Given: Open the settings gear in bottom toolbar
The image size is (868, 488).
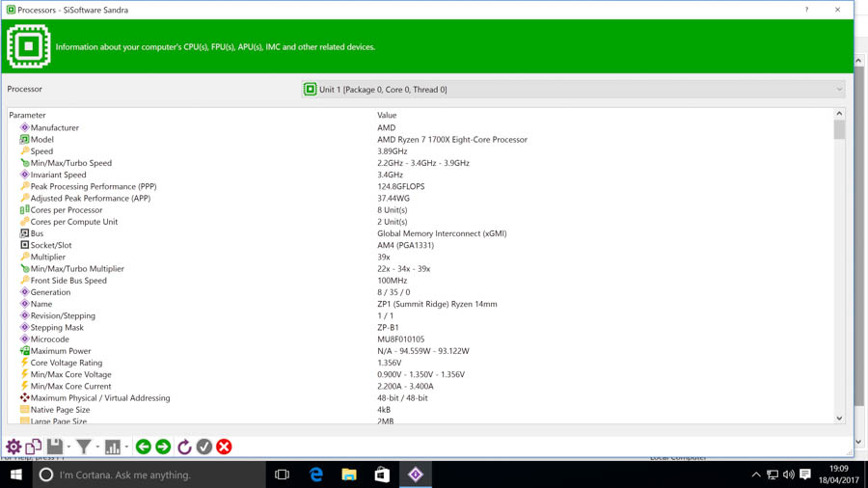Looking at the screenshot, I should point(14,447).
